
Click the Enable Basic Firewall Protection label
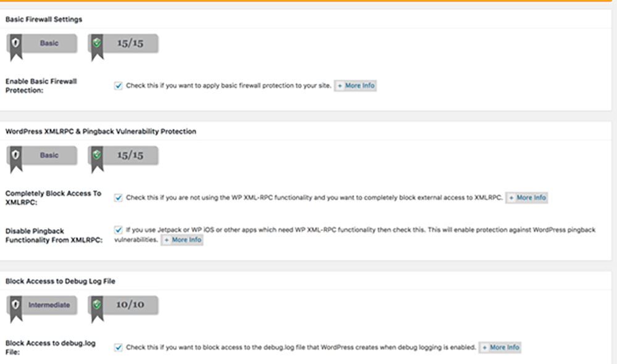pos(41,86)
